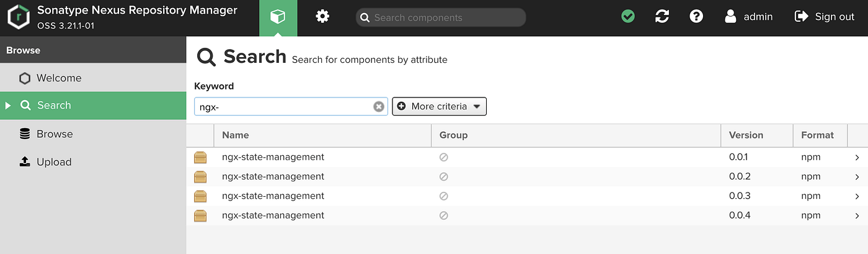Open administration settings via the gear icon
Viewport: 868px width, 254px height.
[x=322, y=17]
